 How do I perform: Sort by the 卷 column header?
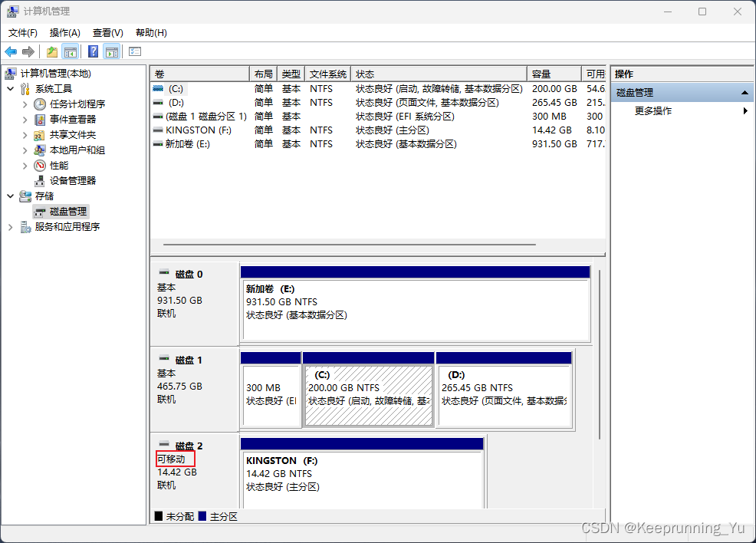pos(199,74)
